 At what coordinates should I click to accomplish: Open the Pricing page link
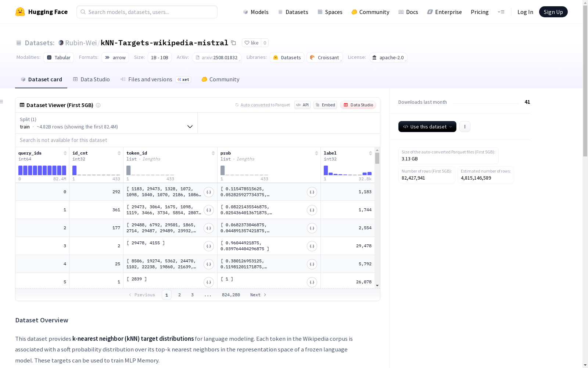tap(480, 12)
